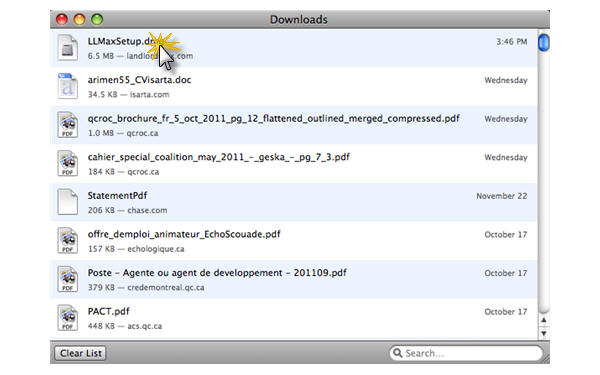Click the 448 KB — acs.qc.ca details
Image resolution: width=600 pixels, height=375 pixels.
125,326
